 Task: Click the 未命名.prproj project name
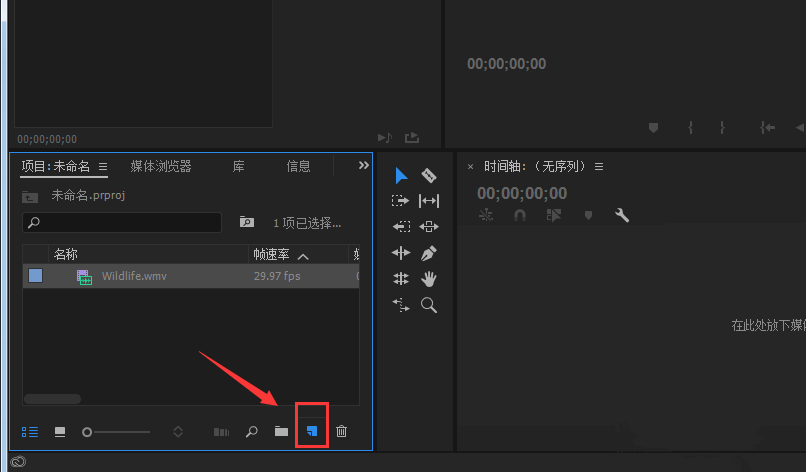point(88,195)
